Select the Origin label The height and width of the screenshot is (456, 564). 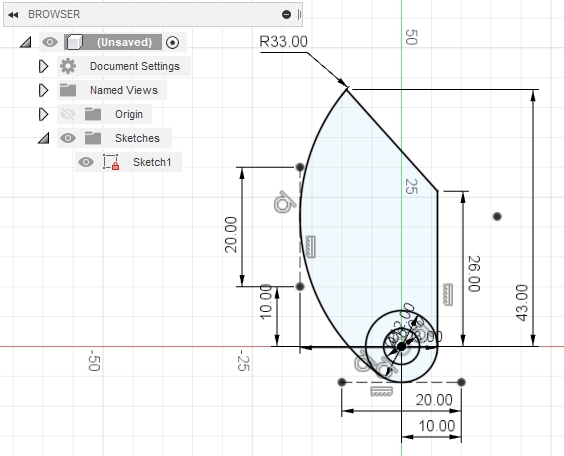point(129,114)
